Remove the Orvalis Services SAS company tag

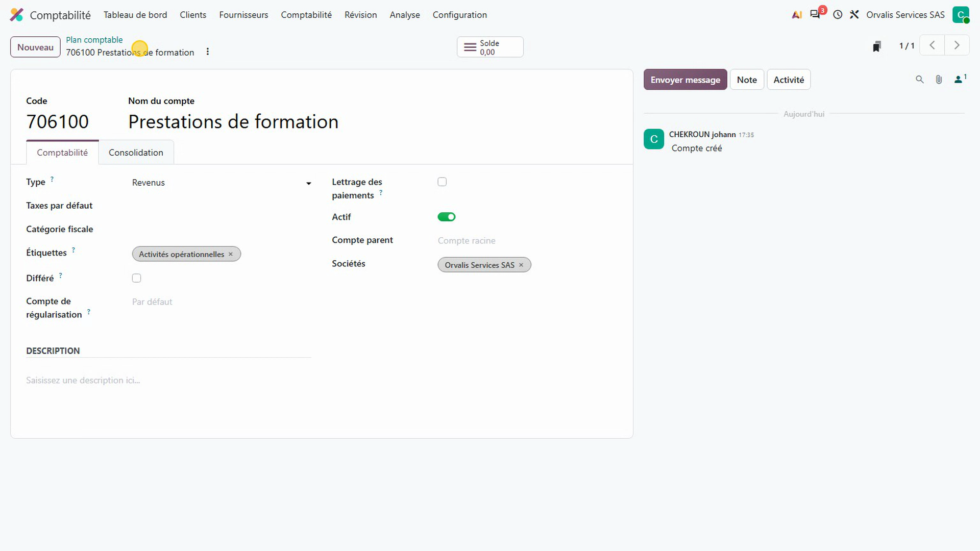[x=521, y=265]
